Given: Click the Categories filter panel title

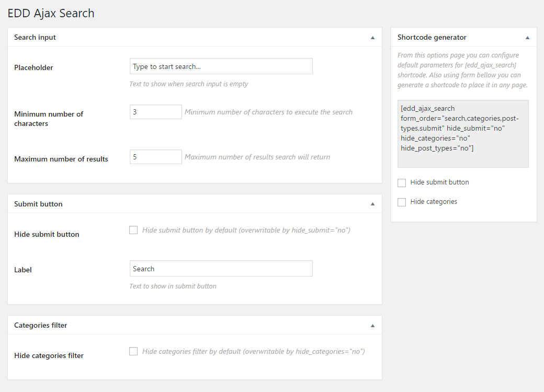Looking at the screenshot, I should click(x=41, y=325).
